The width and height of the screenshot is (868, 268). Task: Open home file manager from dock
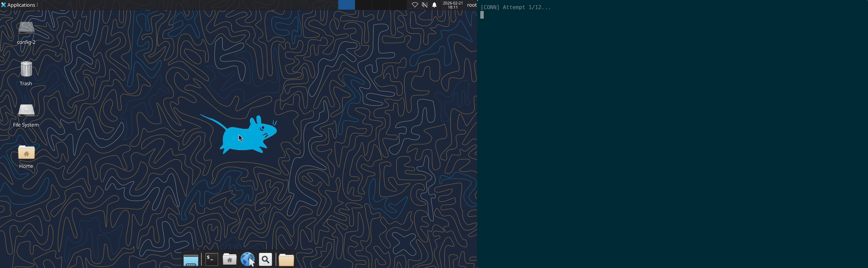click(230, 259)
